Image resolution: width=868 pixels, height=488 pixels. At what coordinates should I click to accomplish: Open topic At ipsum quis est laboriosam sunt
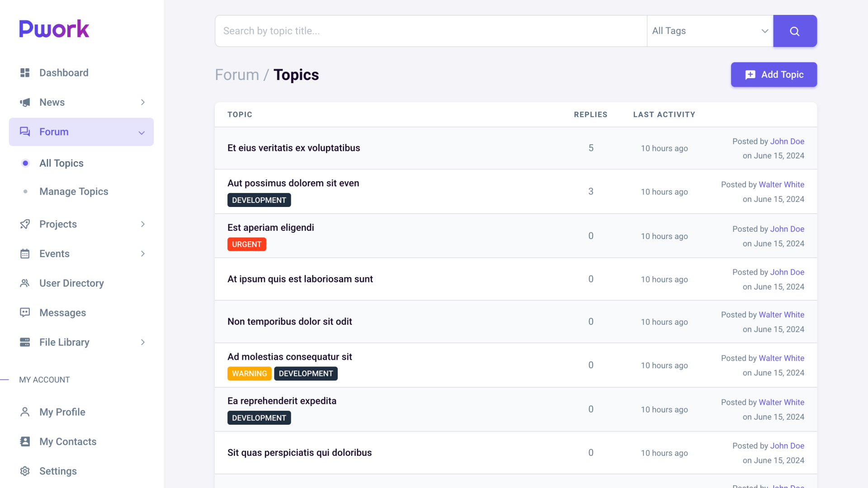click(300, 279)
